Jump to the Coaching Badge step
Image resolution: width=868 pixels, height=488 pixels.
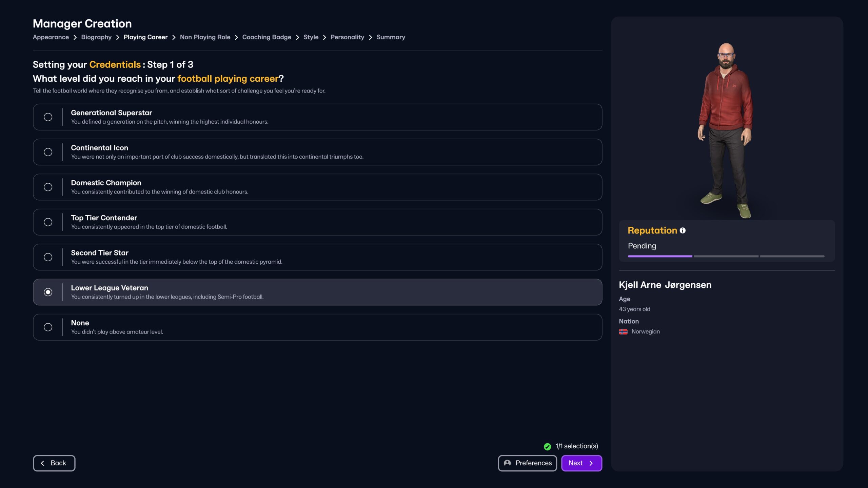pos(267,37)
